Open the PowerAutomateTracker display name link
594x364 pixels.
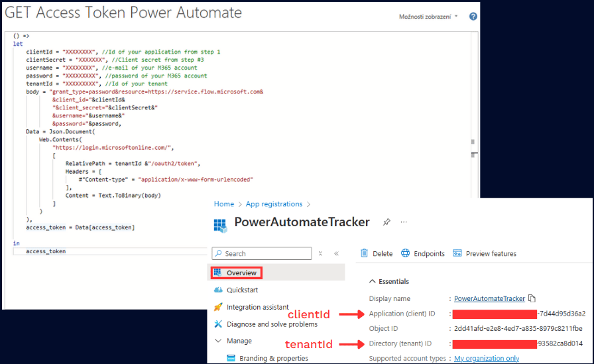[x=489, y=298]
